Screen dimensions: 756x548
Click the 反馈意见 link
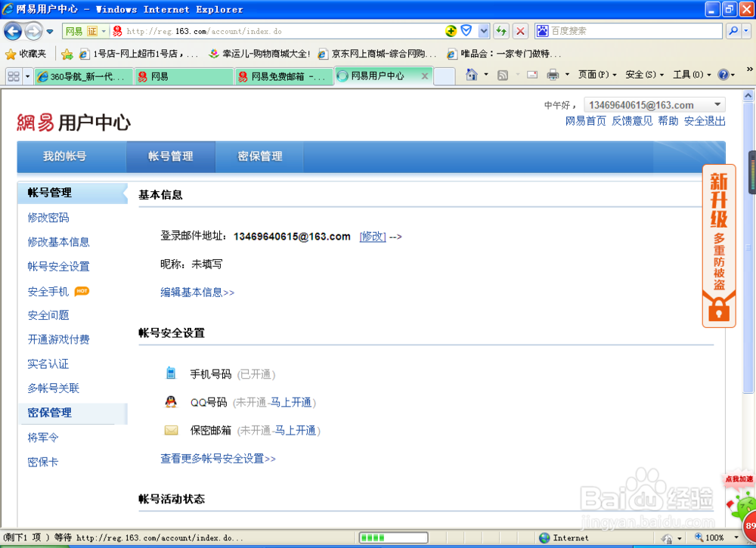coord(632,121)
